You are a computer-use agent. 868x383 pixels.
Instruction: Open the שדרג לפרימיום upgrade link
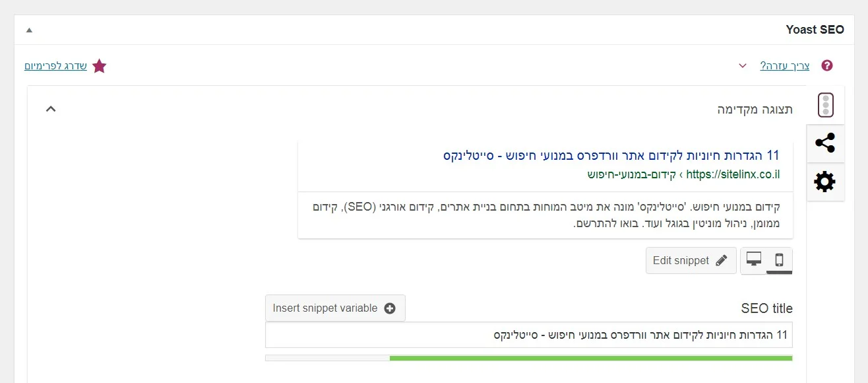coord(55,66)
